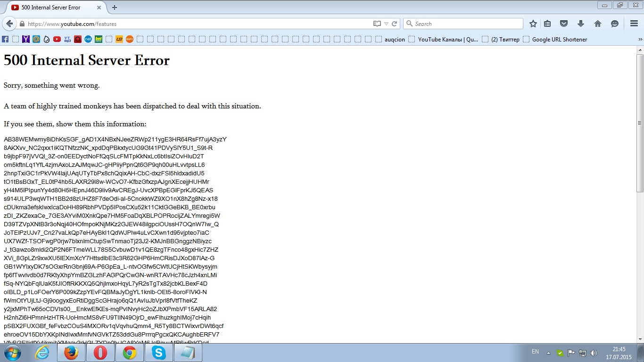Image resolution: width=644 pixels, height=362 pixels.
Task: Open the YT mp3 bookmark icon
Action: click(x=67, y=39)
